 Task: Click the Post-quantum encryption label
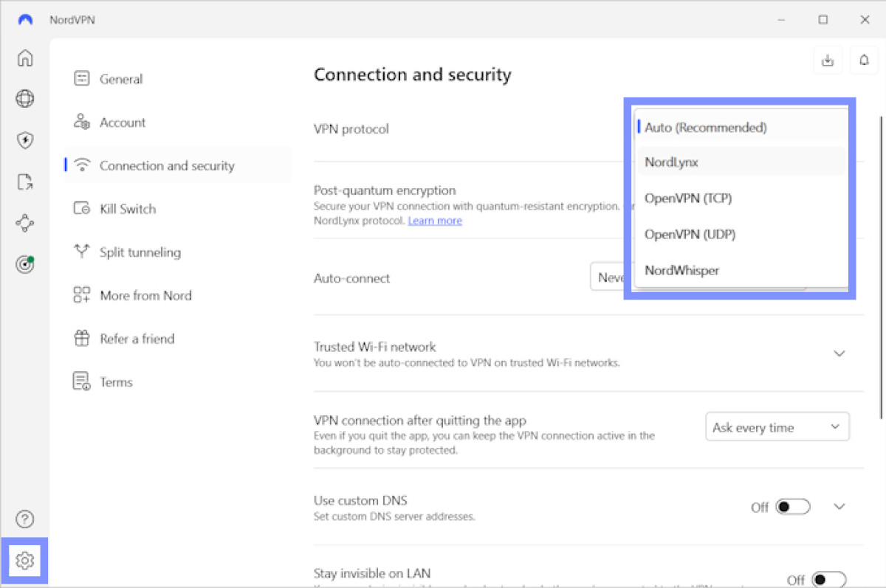coord(385,190)
